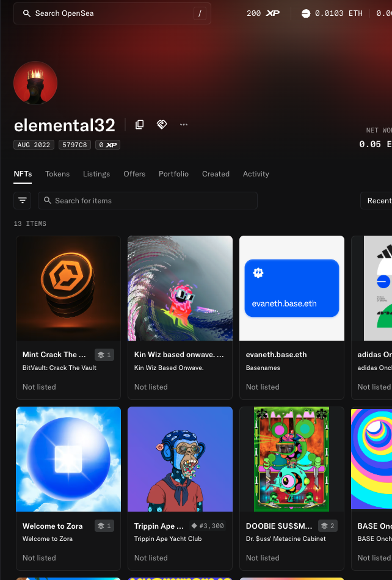The width and height of the screenshot is (392, 580).
Task: Click the quantity badge on Mint Crack card
Action: (104, 355)
